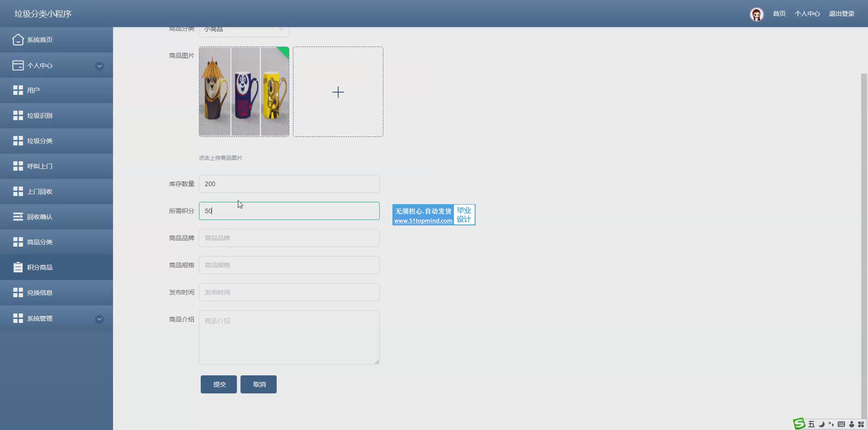Click the 提交 submit button
Image resolution: width=868 pixels, height=430 pixels.
(219, 384)
